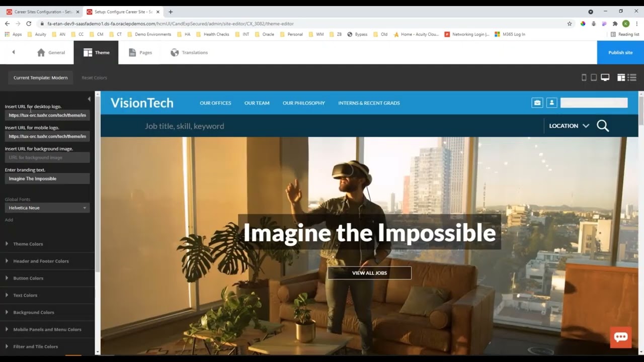
Task: Close the Career Sites Configuration tab
Action: click(x=77, y=12)
